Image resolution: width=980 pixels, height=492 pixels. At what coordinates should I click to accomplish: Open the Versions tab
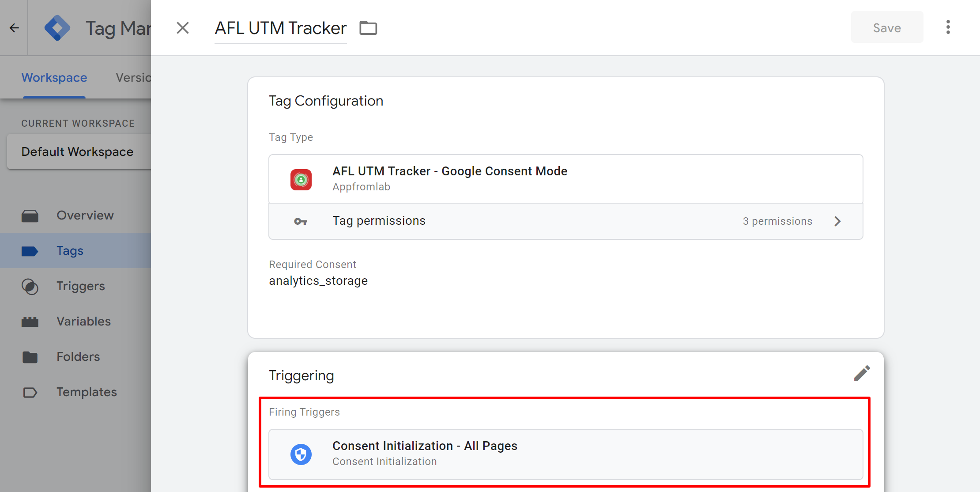pos(135,77)
